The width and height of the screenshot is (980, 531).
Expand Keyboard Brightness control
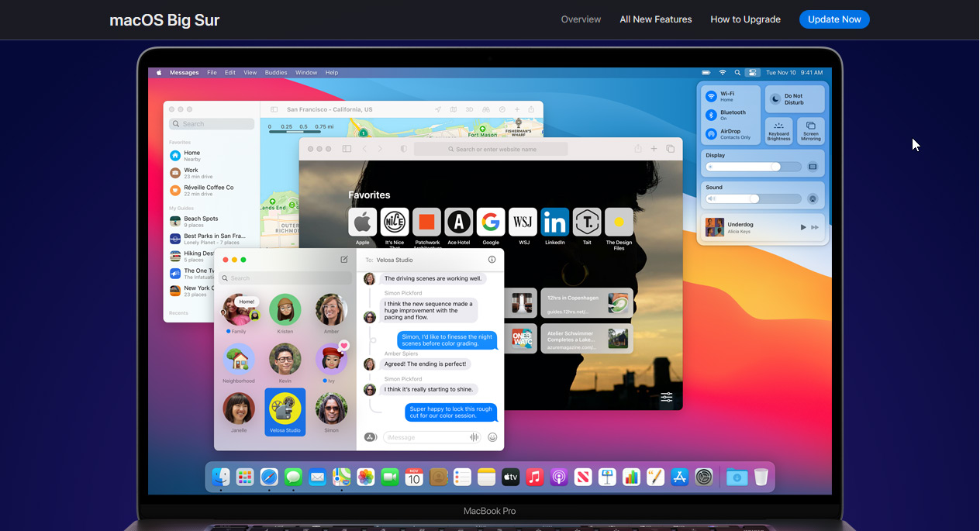click(x=778, y=129)
